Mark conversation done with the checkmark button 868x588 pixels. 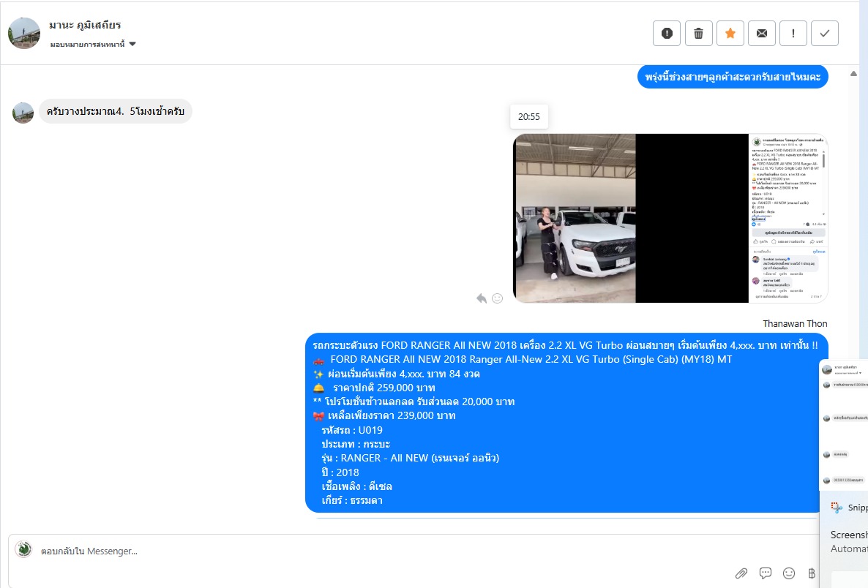825,33
